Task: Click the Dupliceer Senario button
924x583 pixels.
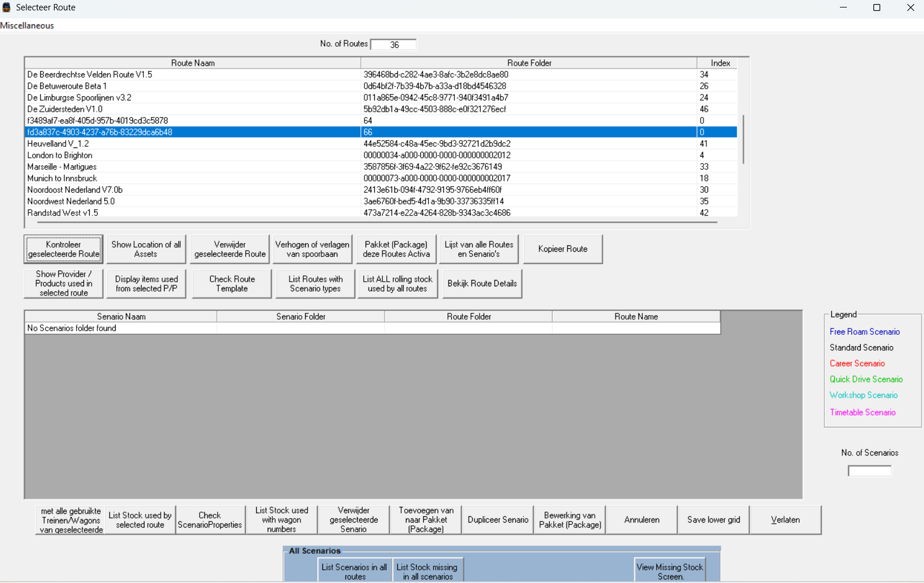Action: coord(497,520)
